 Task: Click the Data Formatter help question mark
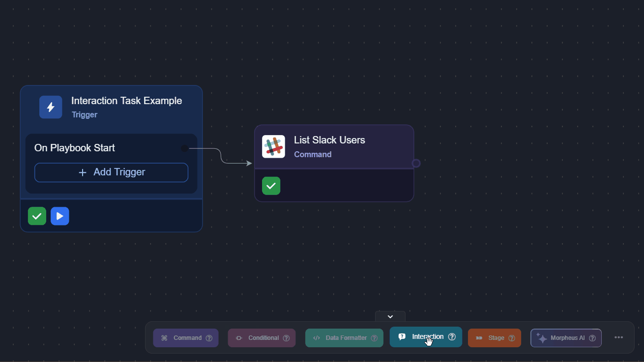(374, 338)
